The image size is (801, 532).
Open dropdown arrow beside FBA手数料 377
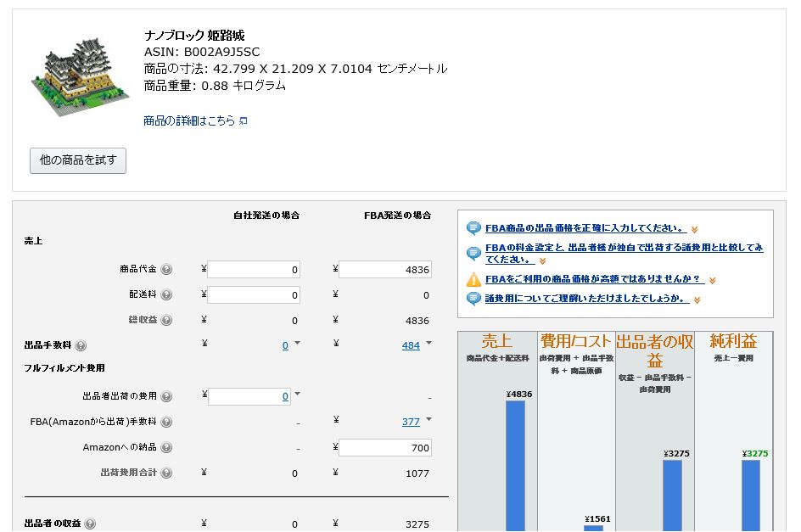click(429, 419)
